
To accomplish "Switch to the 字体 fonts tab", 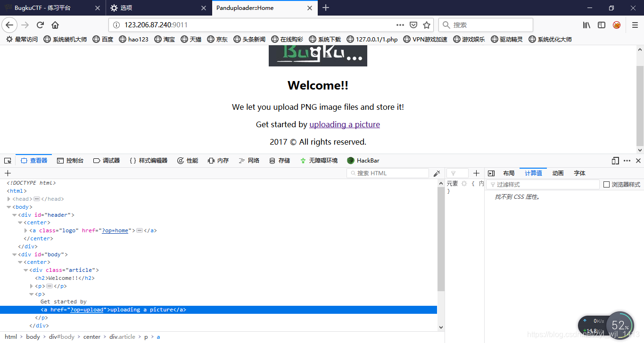I will pos(579,173).
